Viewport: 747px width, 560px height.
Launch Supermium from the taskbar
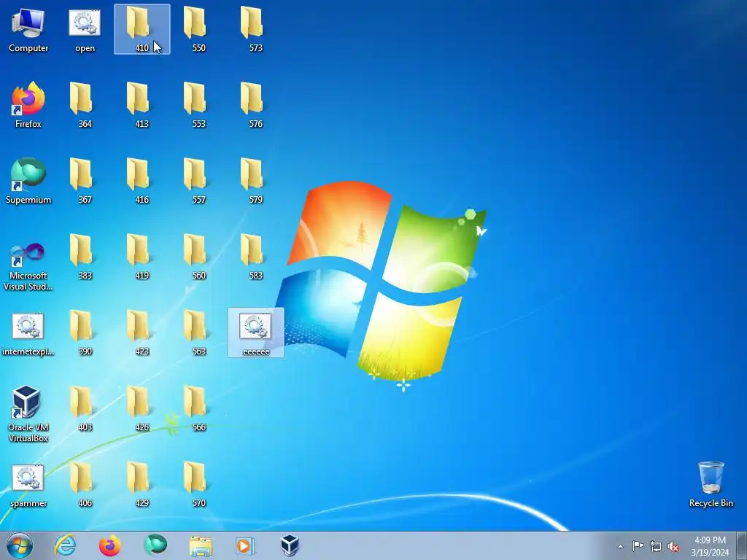point(155,545)
